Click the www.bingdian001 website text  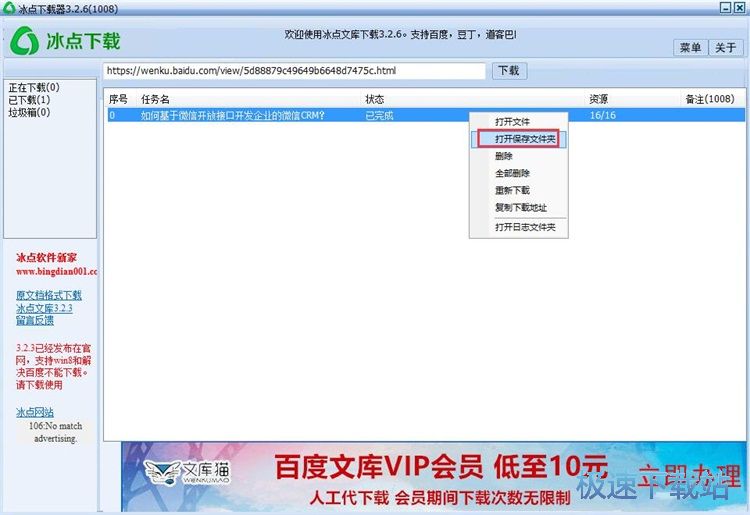tap(56, 272)
